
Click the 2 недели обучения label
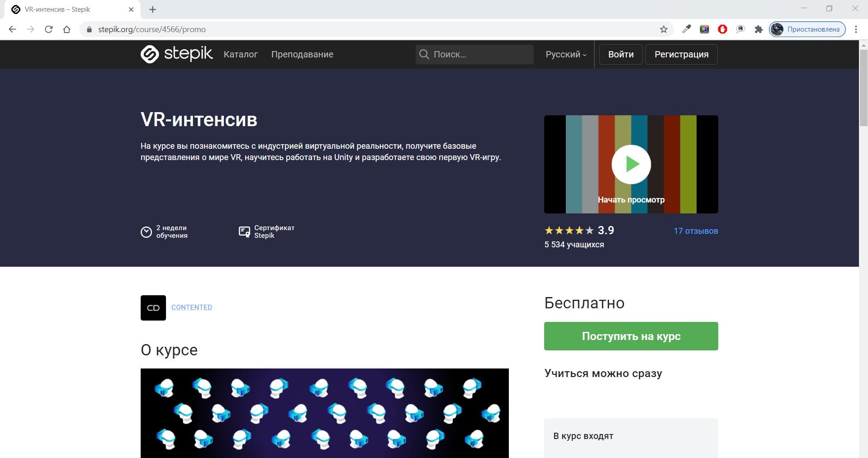[172, 231]
